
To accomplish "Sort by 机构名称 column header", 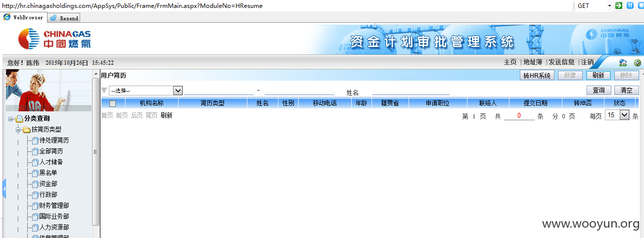I will [x=151, y=103].
